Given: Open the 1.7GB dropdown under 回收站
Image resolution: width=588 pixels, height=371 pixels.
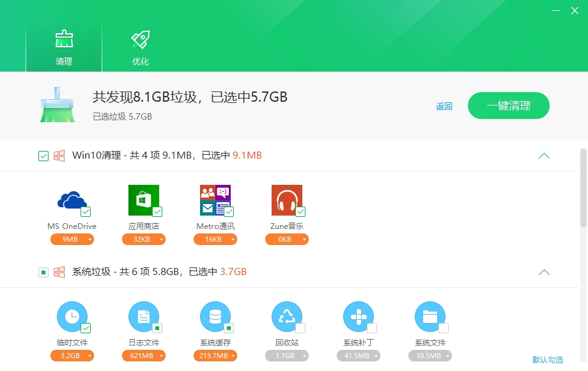Looking at the screenshot, I should pyautogui.click(x=287, y=356).
